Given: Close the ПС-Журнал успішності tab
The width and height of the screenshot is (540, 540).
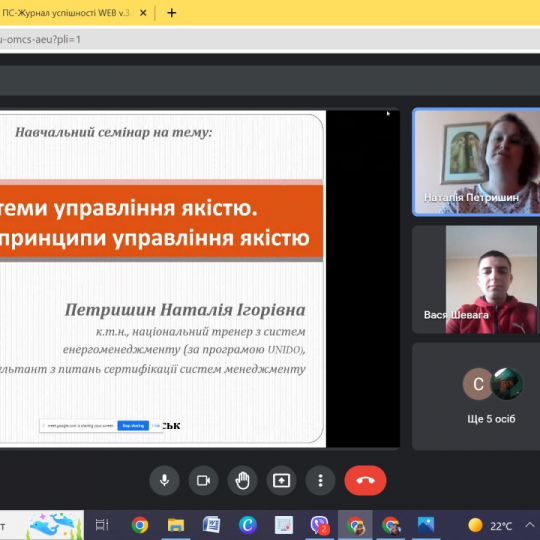Looking at the screenshot, I should 143,13.
